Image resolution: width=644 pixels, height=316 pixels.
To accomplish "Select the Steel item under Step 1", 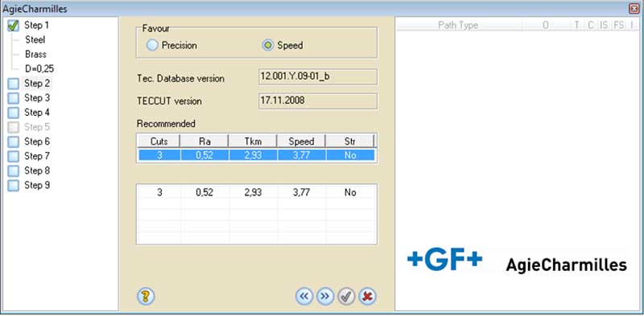I will 35,40.
